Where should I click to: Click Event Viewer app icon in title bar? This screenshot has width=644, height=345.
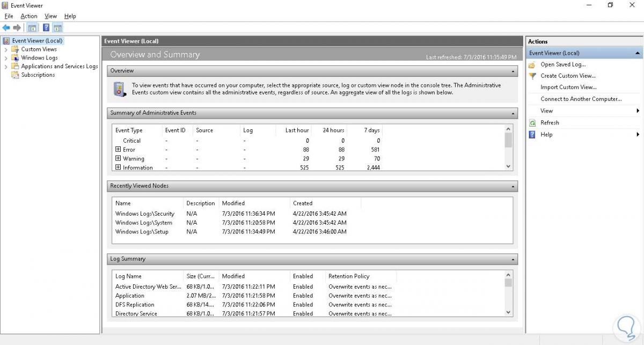[x=5, y=5]
